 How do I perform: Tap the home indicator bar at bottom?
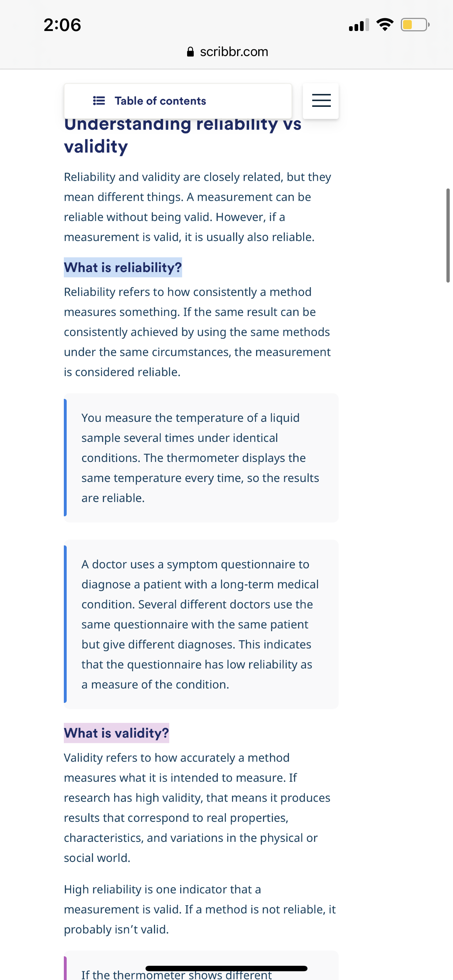tap(226, 968)
